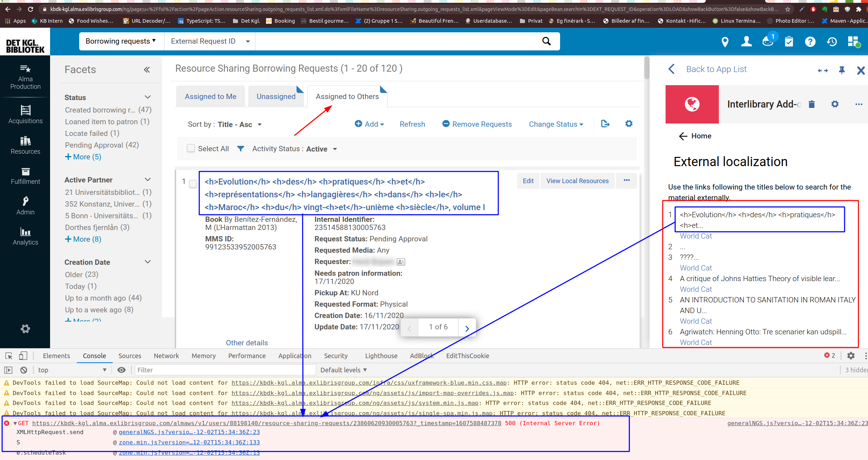Open View Local Resources for Evolution record
The height and width of the screenshot is (460, 868).
pyautogui.click(x=577, y=181)
